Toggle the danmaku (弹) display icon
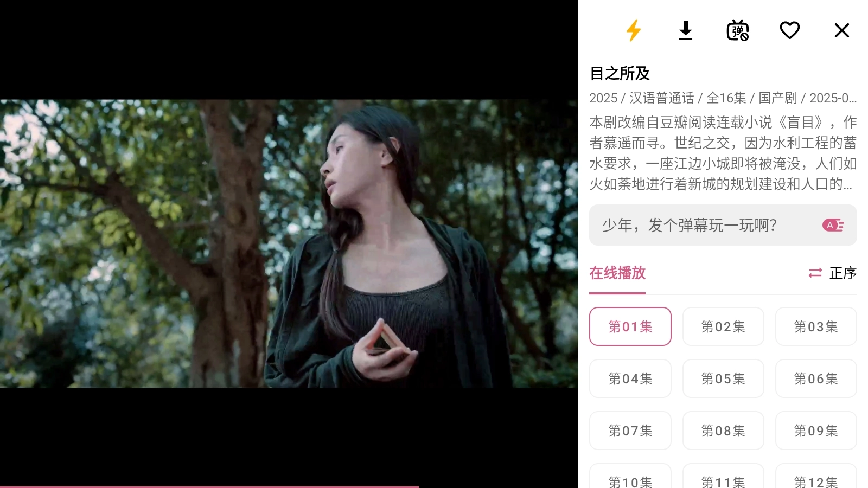 [x=738, y=30]
